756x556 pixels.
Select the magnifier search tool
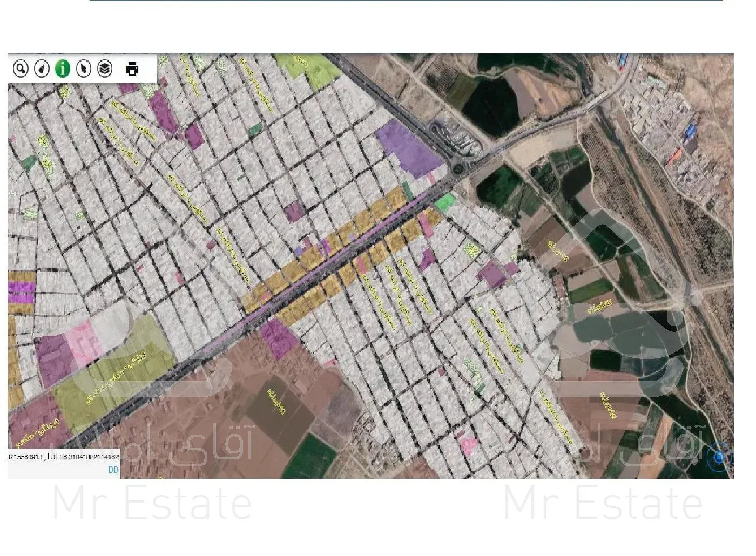21,69
